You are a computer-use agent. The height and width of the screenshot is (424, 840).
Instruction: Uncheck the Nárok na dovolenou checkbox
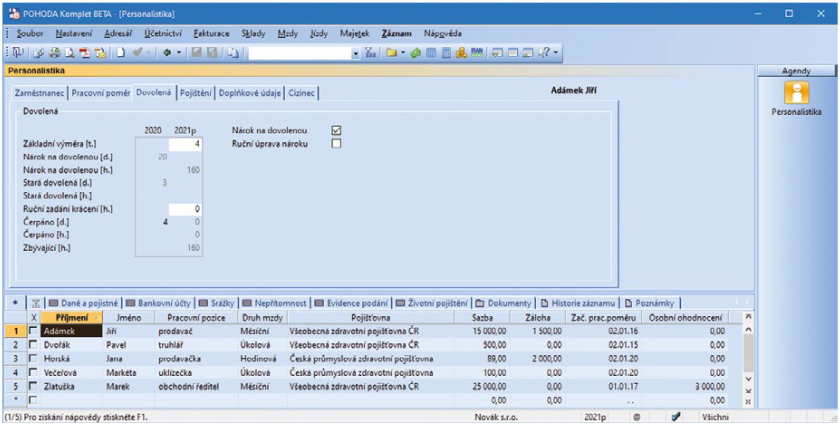[x=336, y=130]
